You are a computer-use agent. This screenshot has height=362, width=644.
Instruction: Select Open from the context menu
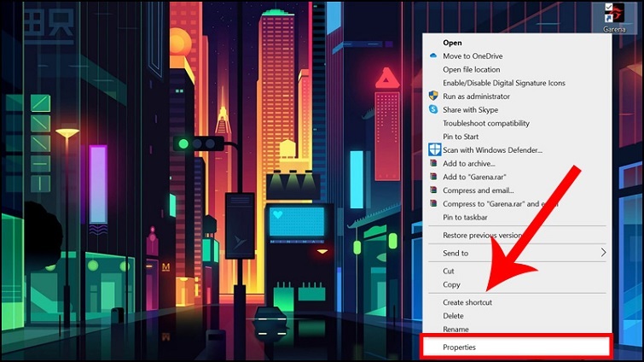tap(452, 43)
